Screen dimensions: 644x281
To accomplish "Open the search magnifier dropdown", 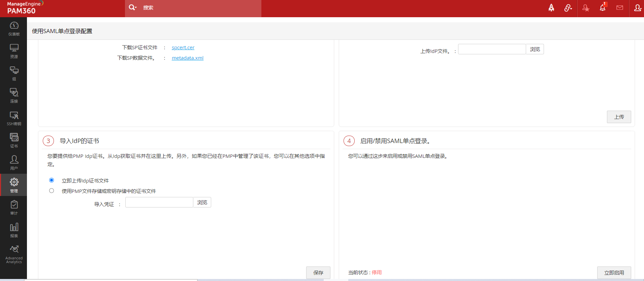I will coord(133,7).
